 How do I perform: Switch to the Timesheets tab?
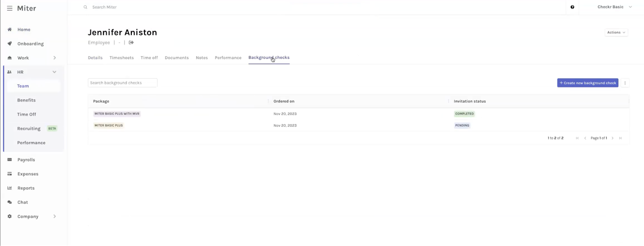(x=122, y=58)
